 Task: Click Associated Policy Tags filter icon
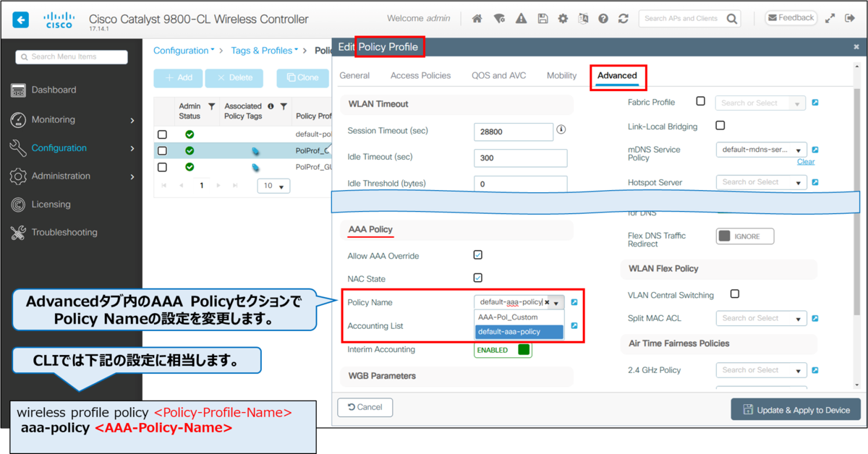coord(284,106)
